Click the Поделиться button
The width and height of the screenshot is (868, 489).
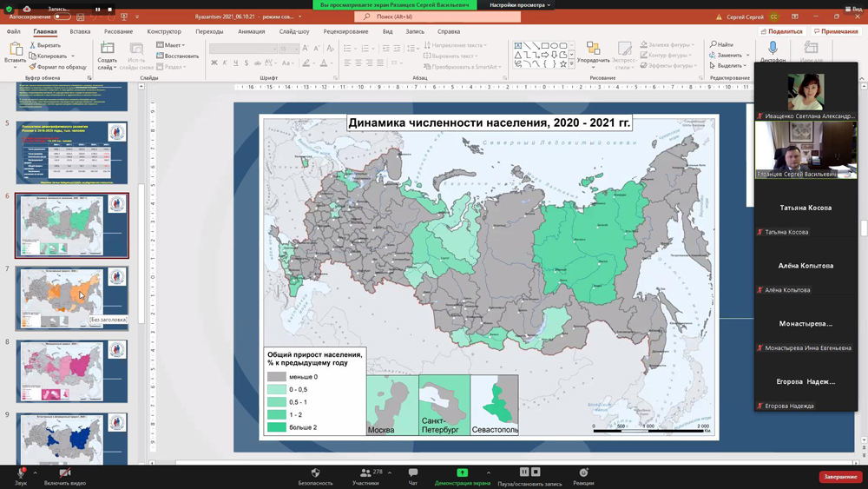tap(781, 31)
